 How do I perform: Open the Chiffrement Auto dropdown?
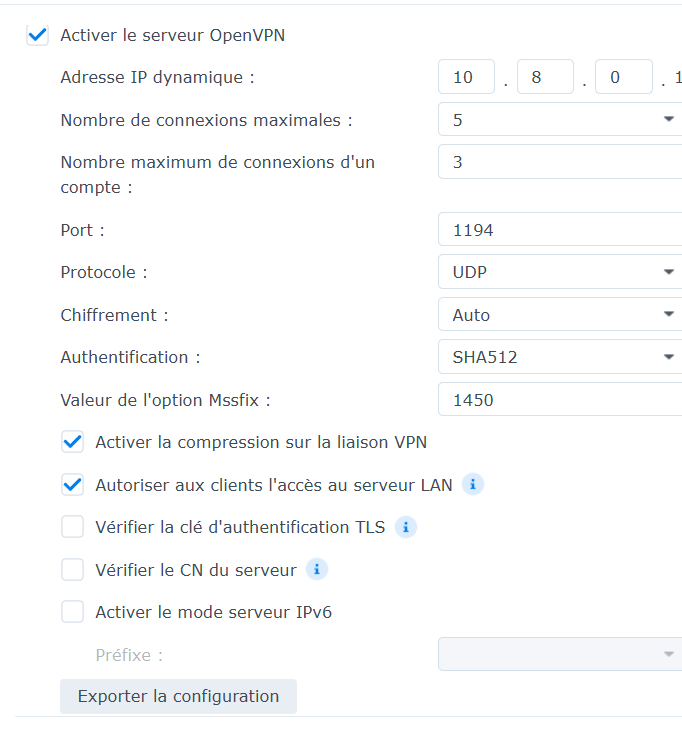(560, 315)
